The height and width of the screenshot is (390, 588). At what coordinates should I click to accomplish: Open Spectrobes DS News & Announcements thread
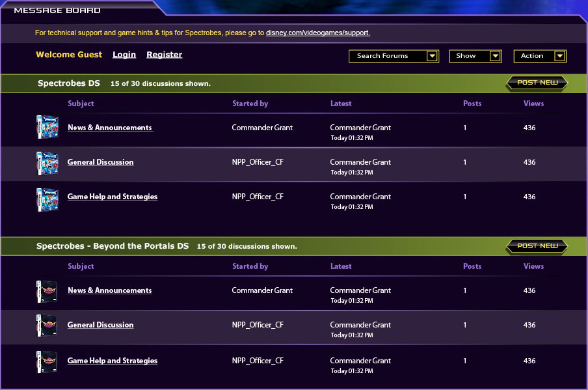point(111,128)
